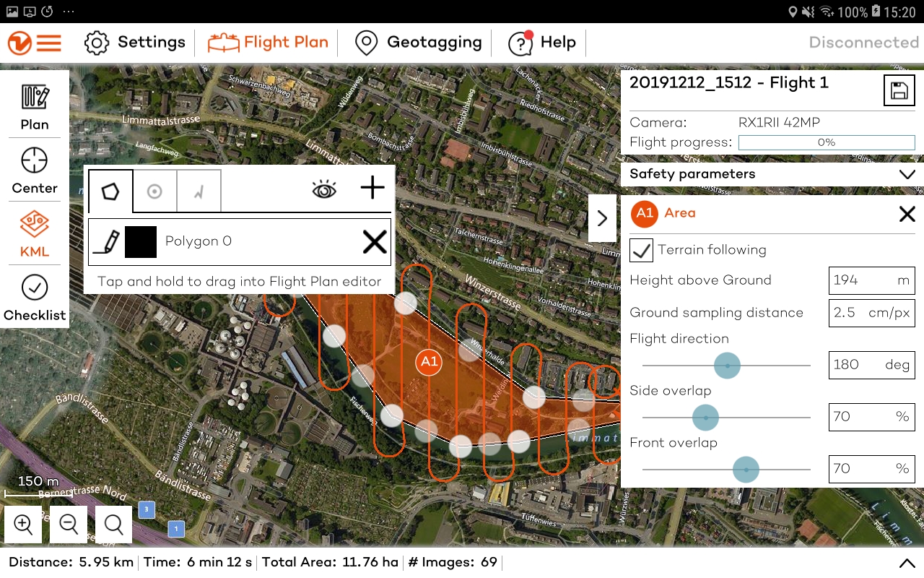Click the Center map icon
Viewport: 924px width, 578px height.
tap(34, 170)
